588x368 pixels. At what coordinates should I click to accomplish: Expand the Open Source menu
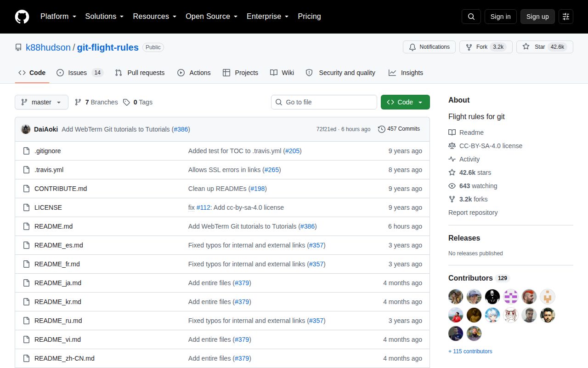point(211,17)
